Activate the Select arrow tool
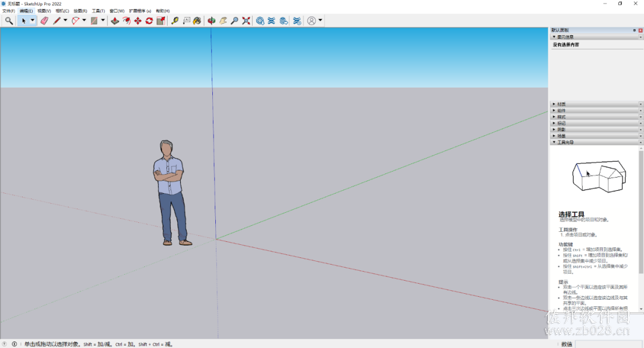The width and height of the screenshot is (644, 348). 23,20
